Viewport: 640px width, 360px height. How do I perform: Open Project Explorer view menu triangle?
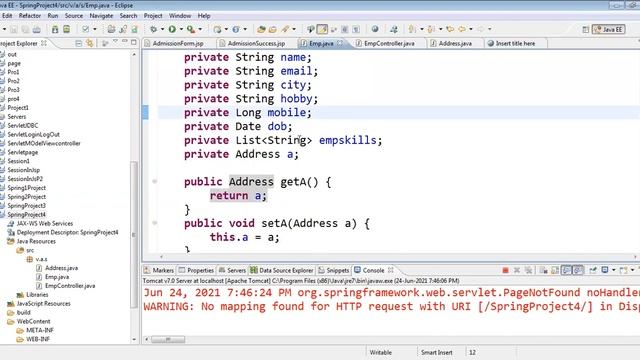coord(115,42)
